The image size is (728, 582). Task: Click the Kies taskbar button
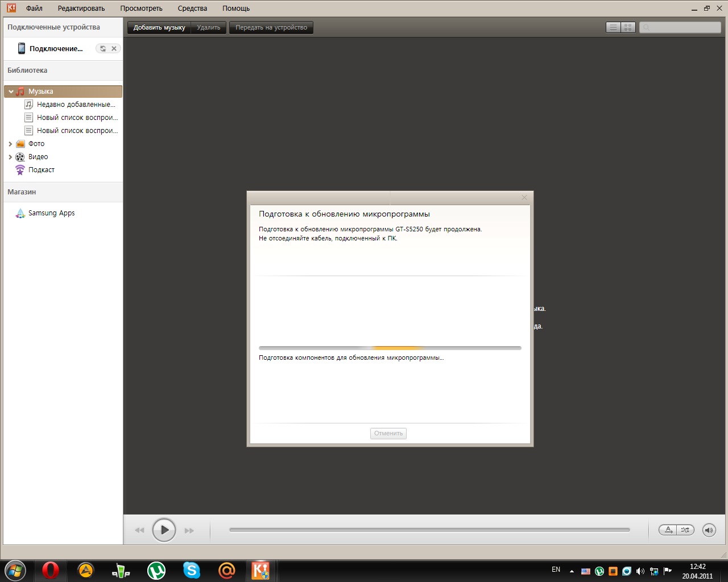coord(261,571)
